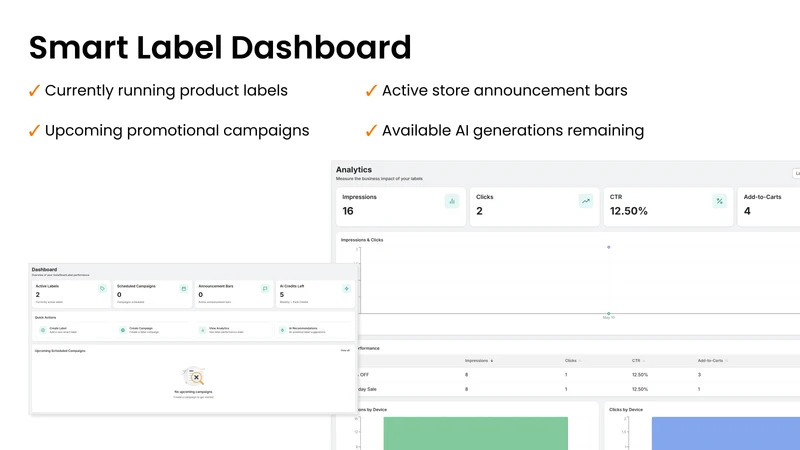Click the CTR percent icon
Viewport: 800px width, 450px height.
coord(719,201)
